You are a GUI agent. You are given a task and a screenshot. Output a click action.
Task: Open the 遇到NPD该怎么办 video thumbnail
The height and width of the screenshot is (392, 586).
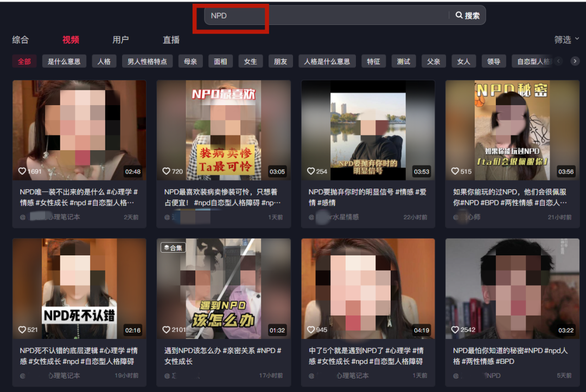[x=224, y=288]
